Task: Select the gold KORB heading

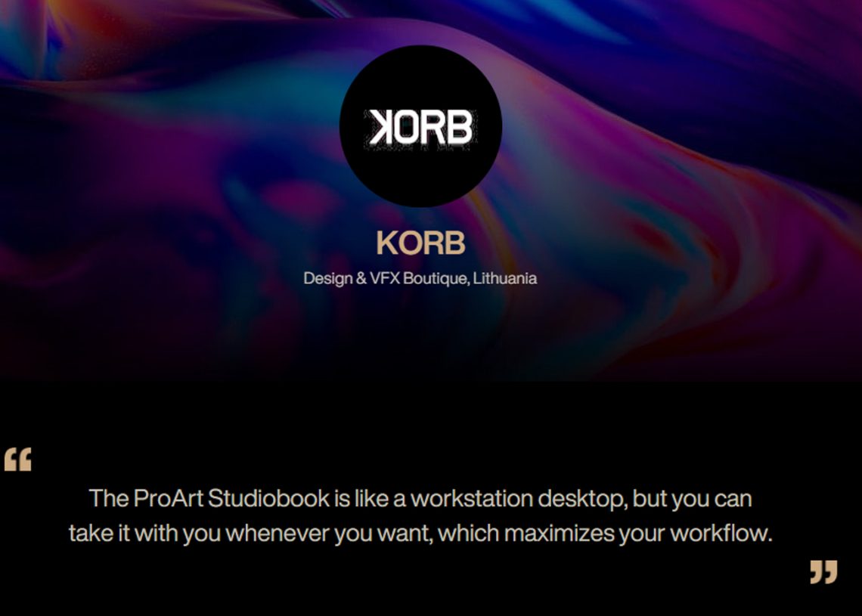Action: 420,243
